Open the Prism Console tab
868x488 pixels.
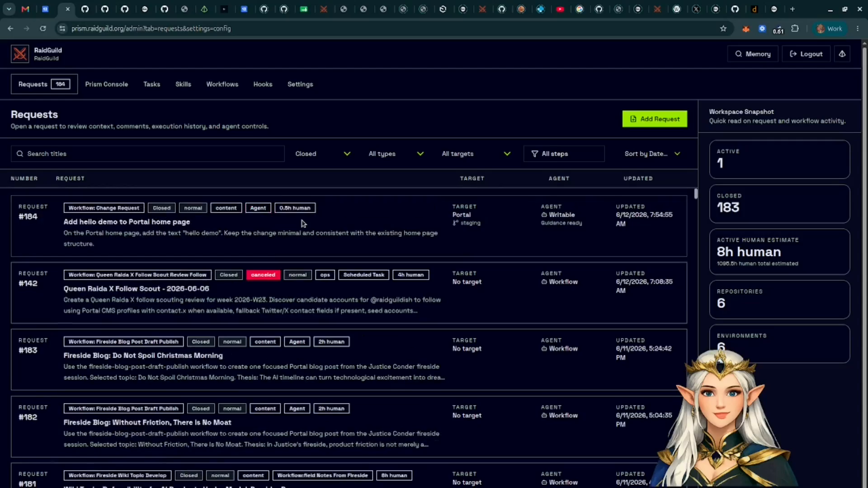tap(106, 84)
